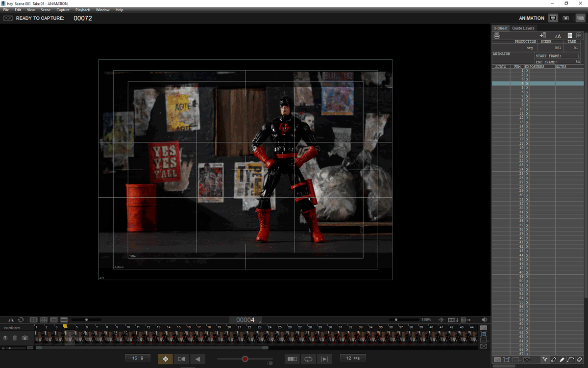
Task: Open the File menu
Action: click(x=6, y=10)
